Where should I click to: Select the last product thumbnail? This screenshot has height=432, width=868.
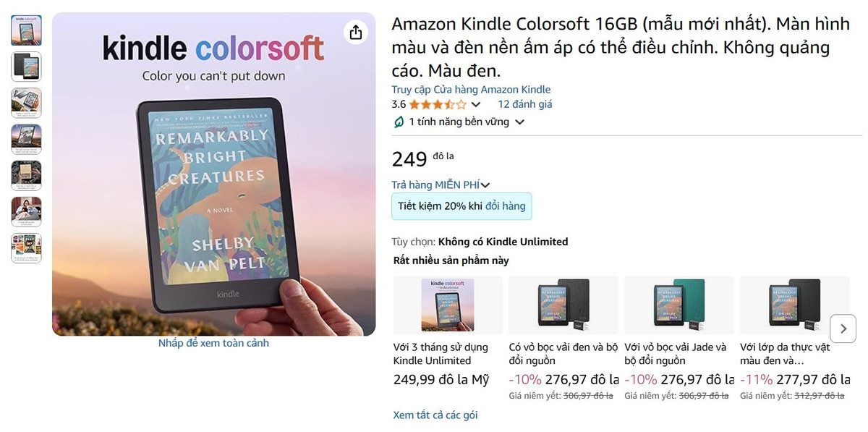[x=26, y=248]
